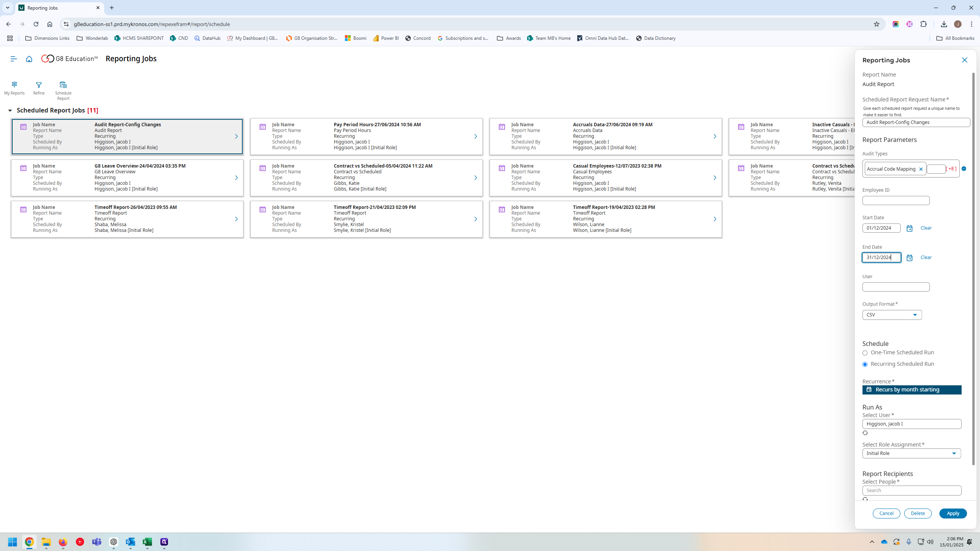Open Timeoff Report 21/04/2023 chevron
This screenshot has height=551, width=980.
point(475,219)
